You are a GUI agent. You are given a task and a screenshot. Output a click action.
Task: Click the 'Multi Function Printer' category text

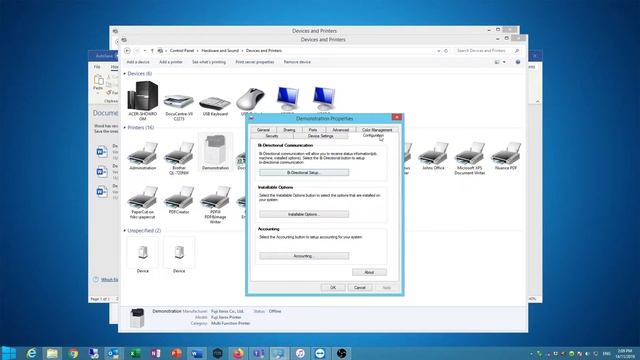coord(231,323)
